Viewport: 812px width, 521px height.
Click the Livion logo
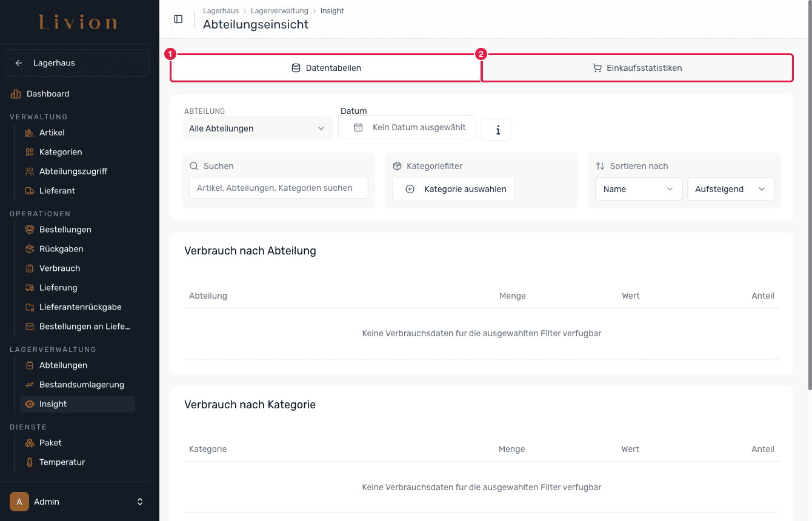78,23
